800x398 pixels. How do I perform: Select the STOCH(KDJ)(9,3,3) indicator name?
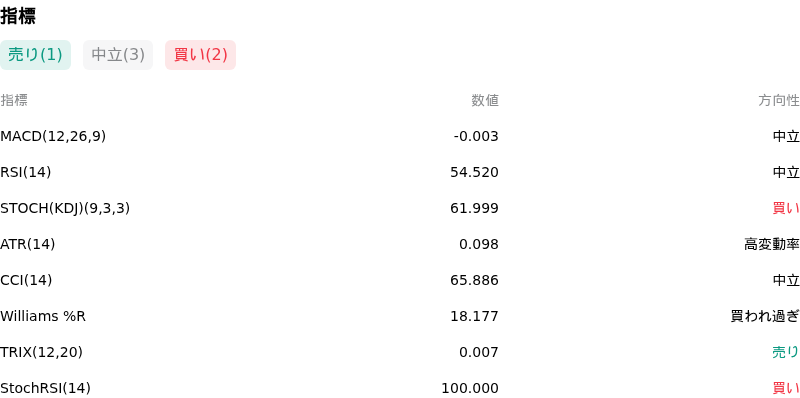[x=65, y=208]
